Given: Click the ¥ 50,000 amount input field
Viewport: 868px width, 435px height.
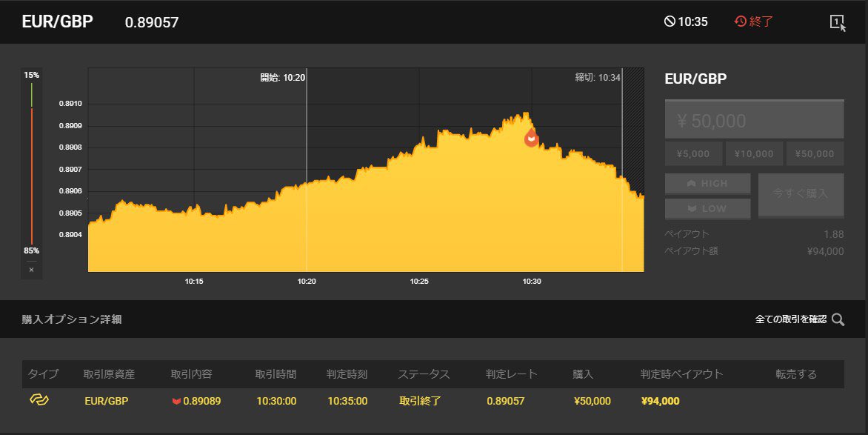Looking at the screenshot, I should [754, 120].
